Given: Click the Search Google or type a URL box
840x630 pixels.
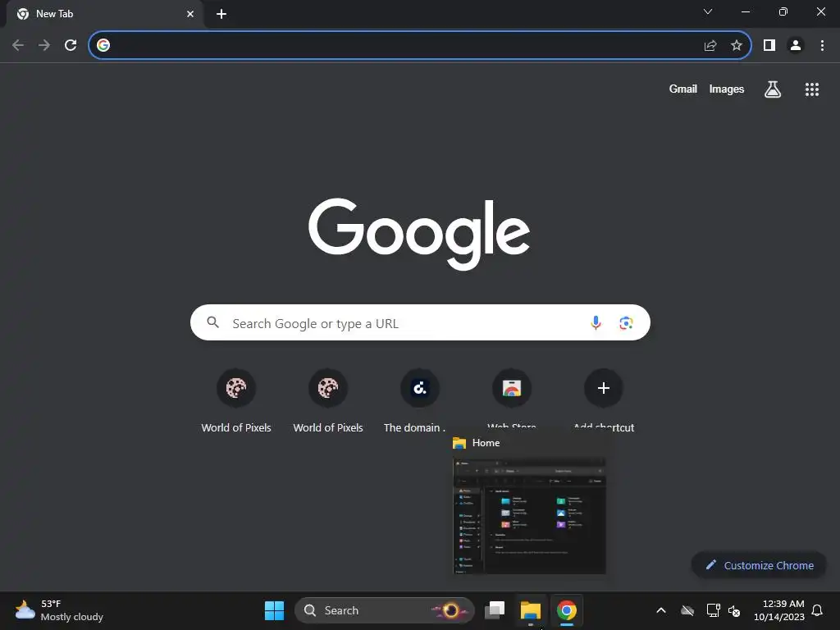Looking at the screenshot, I should (x=420, y=322).
